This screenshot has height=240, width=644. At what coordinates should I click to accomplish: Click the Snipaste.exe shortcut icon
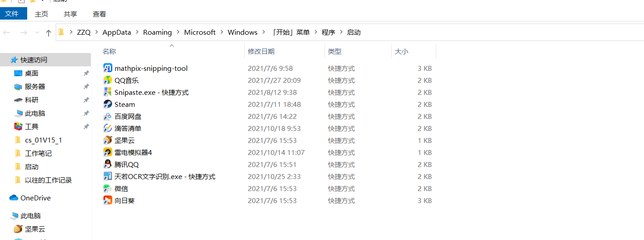click(107, 92)
